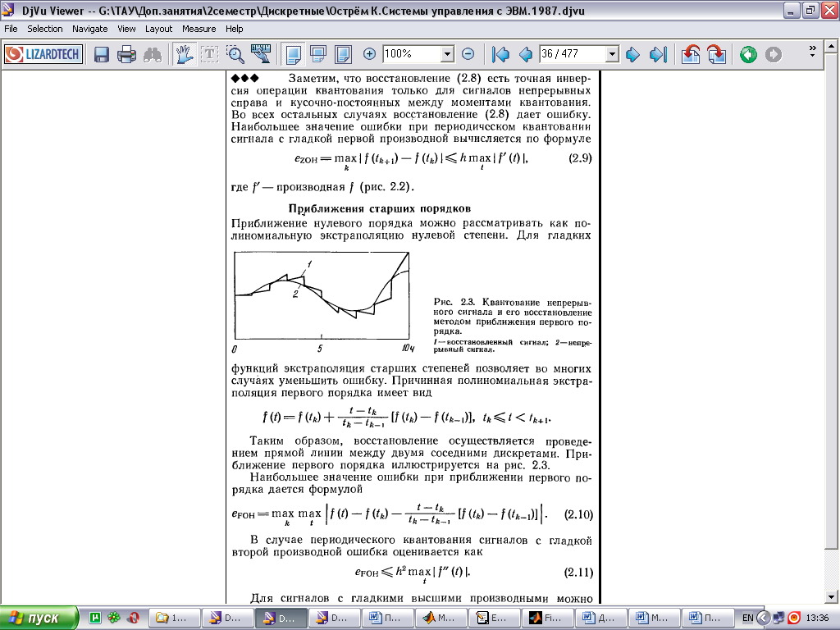
Task: Open Find with the binoculars icon
Action: 153,54
